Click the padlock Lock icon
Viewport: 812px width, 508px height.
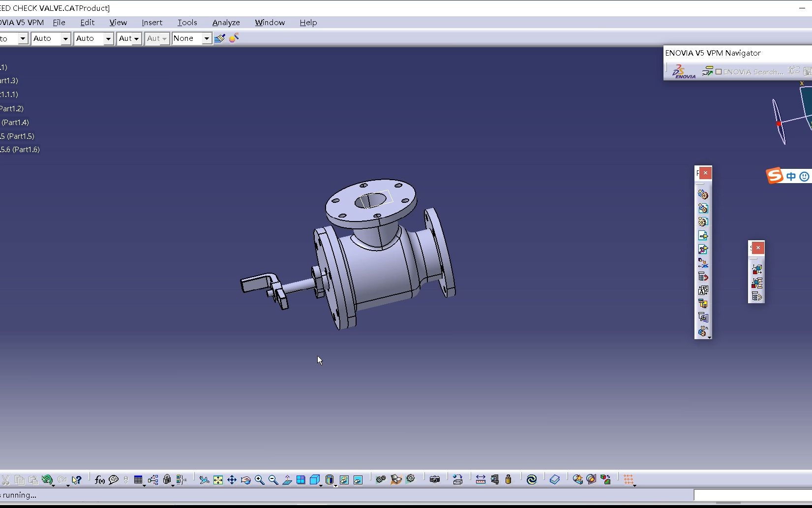click(167, 479)
